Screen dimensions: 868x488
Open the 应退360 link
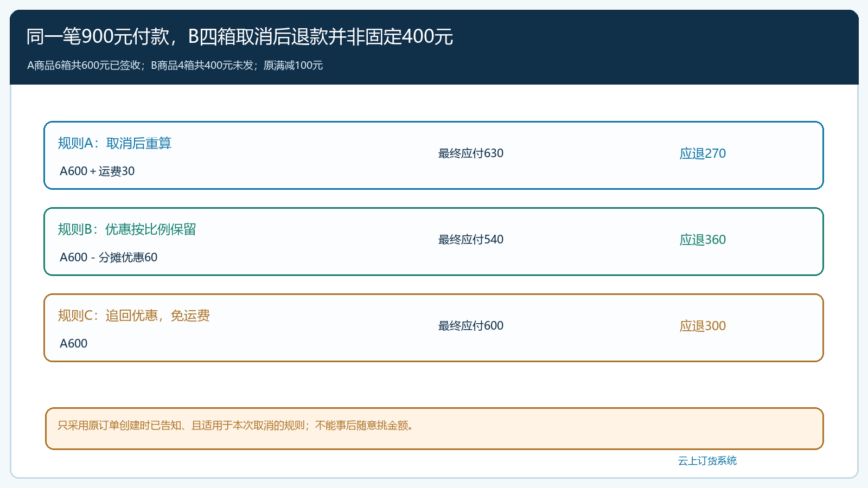(703, 240)
